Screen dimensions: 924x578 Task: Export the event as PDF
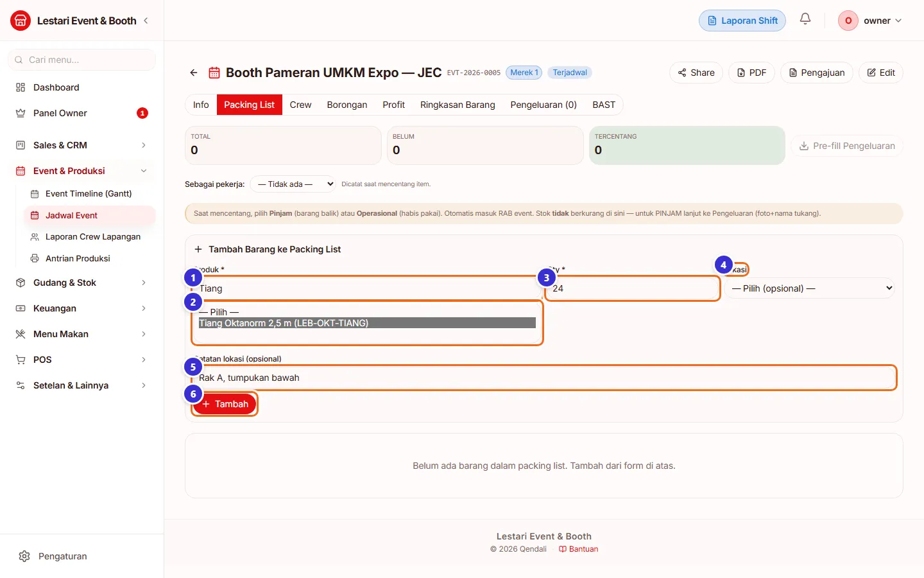click(x=751, y=73)
